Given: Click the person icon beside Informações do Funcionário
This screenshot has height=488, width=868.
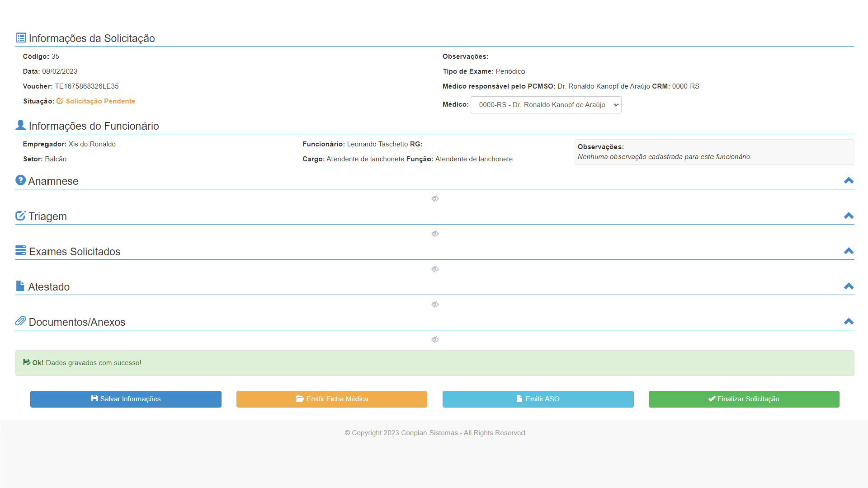Looking at the screenshot, I should tap(20, 125).
